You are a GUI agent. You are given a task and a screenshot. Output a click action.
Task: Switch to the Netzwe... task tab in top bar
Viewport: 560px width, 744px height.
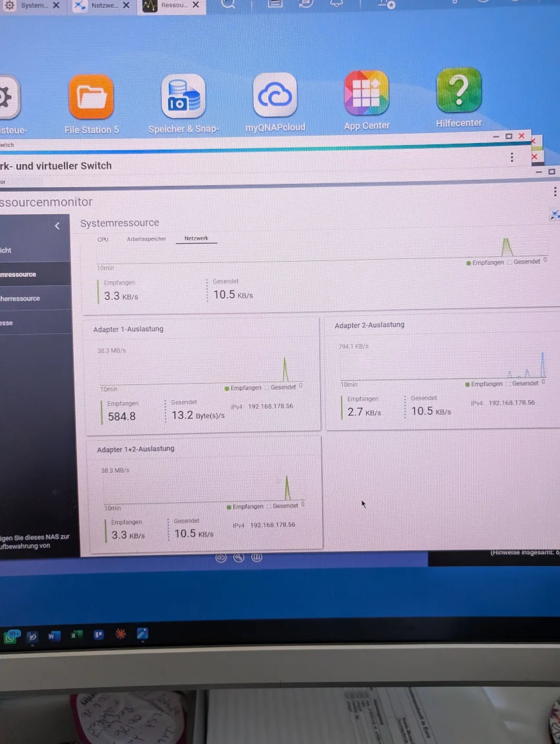click(x=102, y=5)
